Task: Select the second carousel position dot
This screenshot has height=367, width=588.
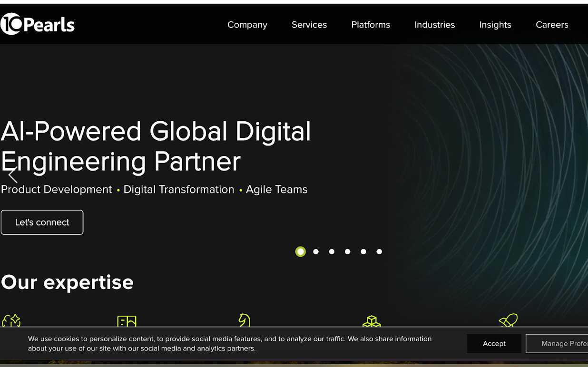Action: [316, 251]
